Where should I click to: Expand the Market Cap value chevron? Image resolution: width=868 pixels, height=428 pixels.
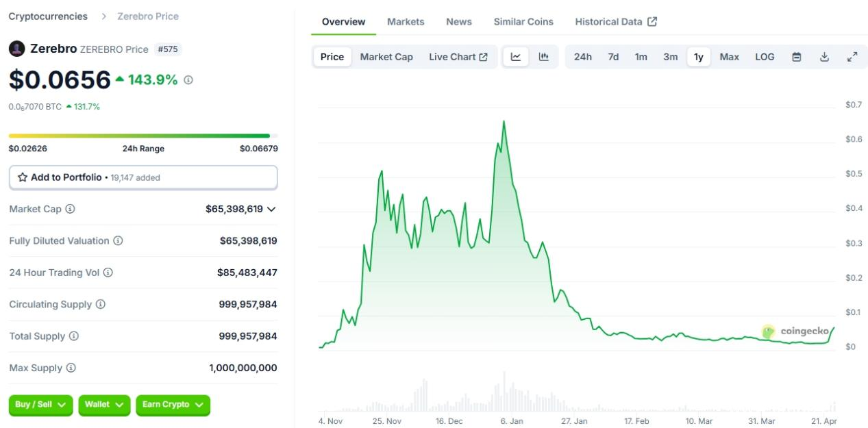tap(271, 209)
